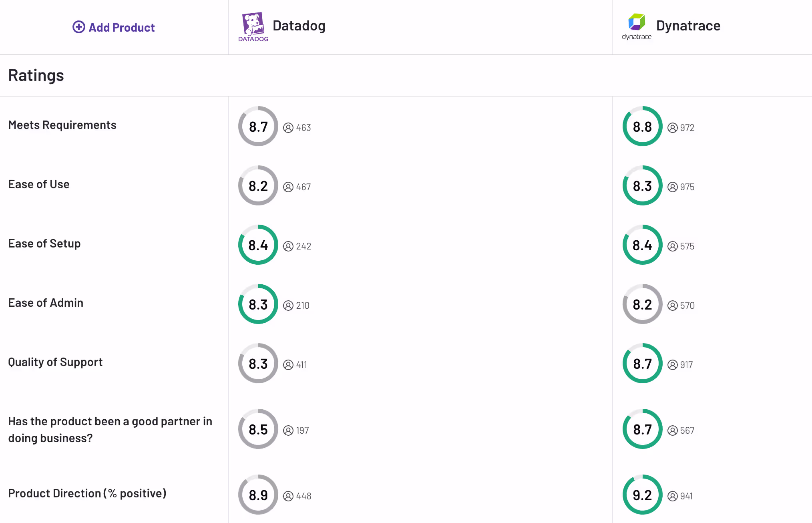Click Dynatrace's 9.2 Product Direction rating ring
812x523 pixels.
pyautogui.click(x=642, y=495)
